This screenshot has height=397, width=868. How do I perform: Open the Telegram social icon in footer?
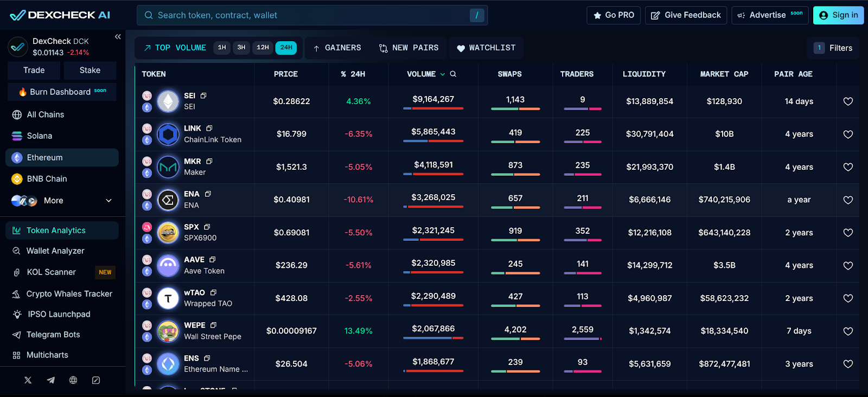coord(50,380)
